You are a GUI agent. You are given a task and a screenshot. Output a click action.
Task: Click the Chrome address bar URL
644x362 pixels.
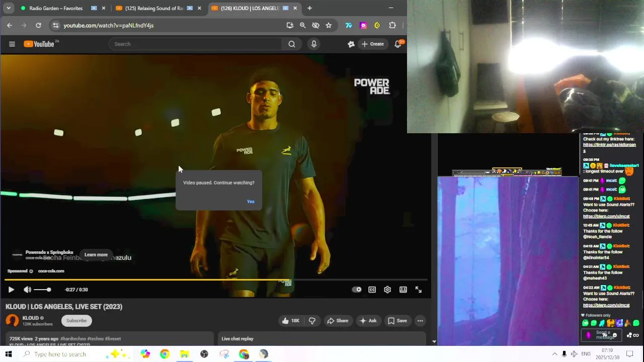pos(109,25)
